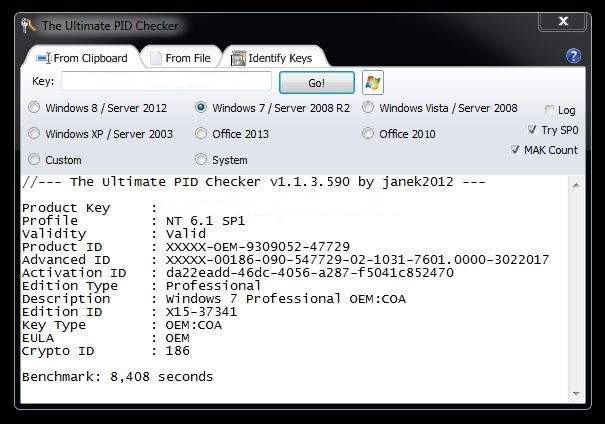Click the Windows logo icon button

373,83
